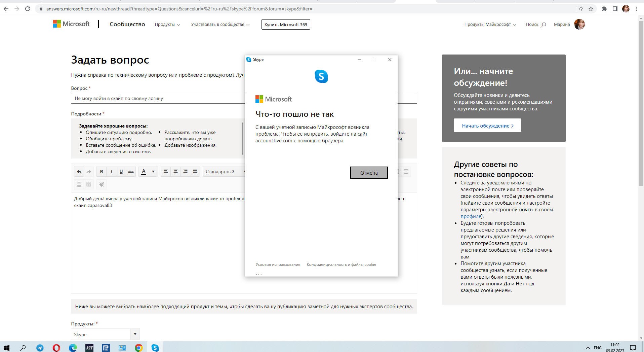Show hidden tray icons chevron
The width and height of the screenshot is (644, 352).
[588, 348]
